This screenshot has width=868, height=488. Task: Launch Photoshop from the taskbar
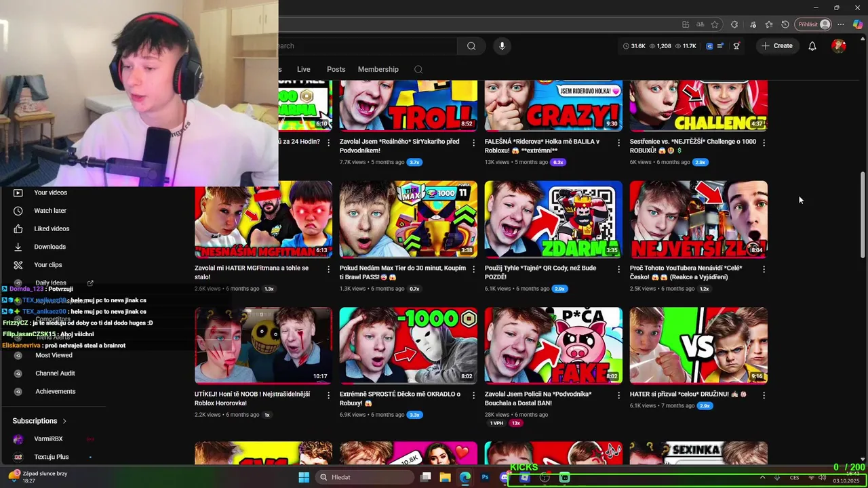pyautogui.click(x=485, y=477)
